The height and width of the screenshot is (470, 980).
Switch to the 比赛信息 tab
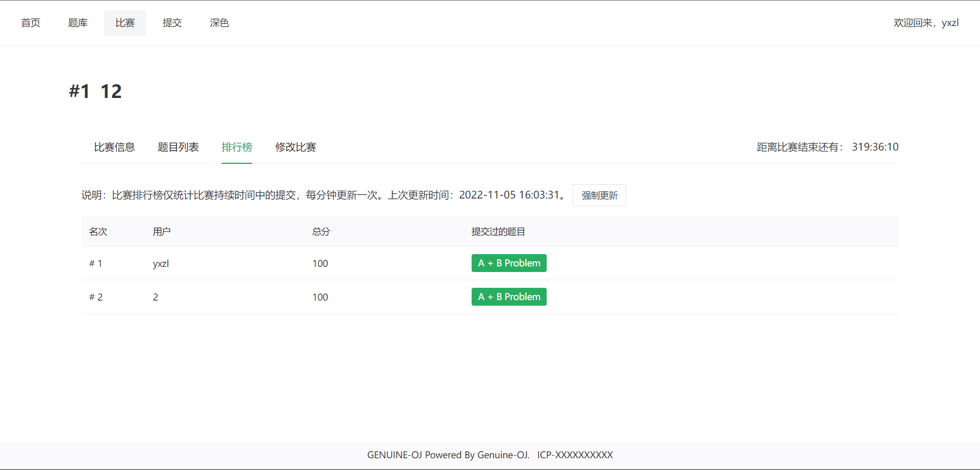[114, 147]
